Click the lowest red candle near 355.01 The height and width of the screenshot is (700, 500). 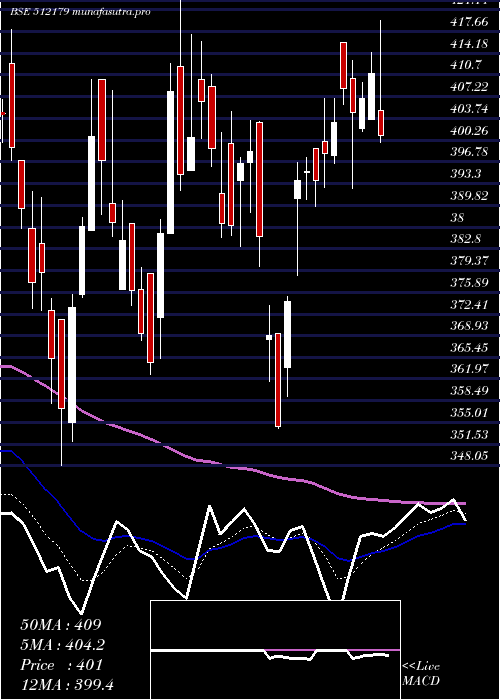click(278, 380)
